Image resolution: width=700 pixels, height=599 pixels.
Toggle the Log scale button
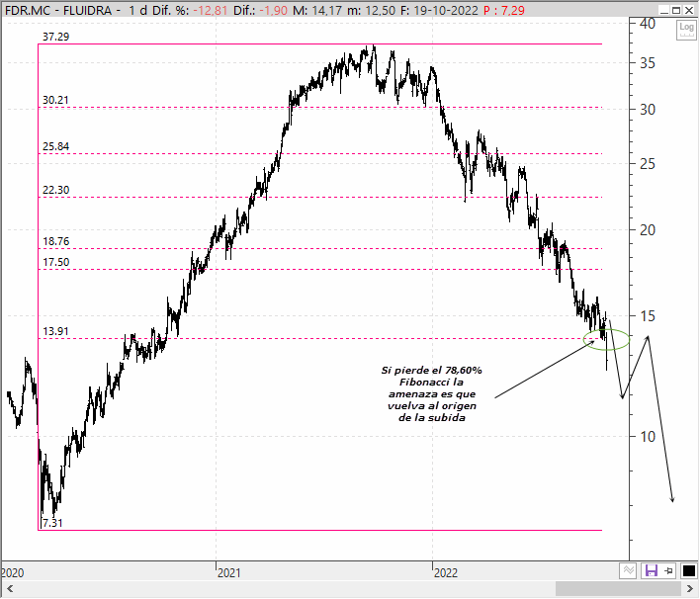click(686, 30)
